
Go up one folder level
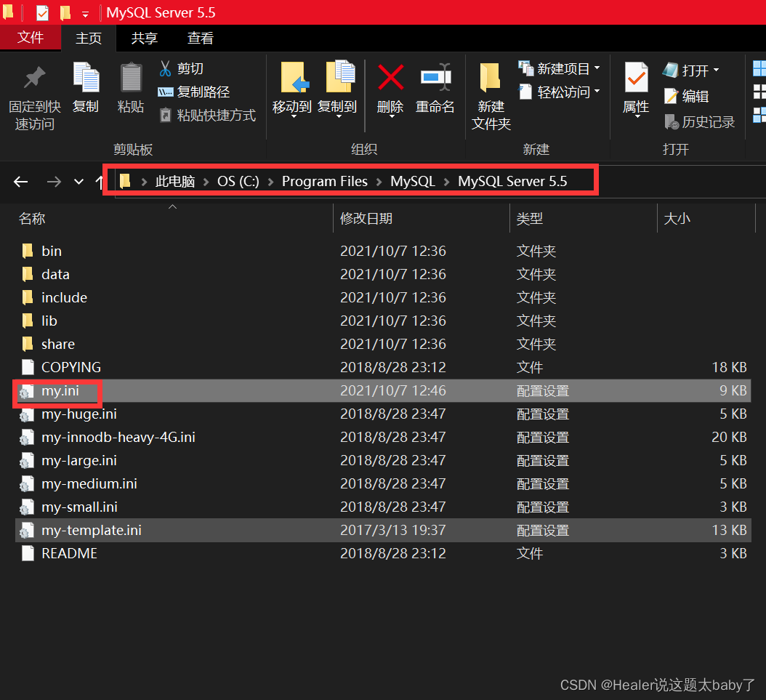[x=99, y=182]
